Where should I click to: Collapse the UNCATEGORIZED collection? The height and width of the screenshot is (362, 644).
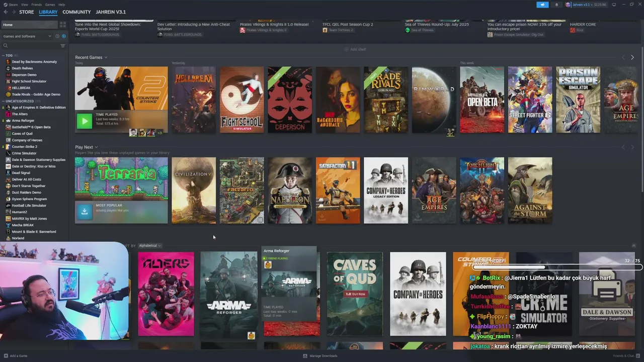pyautogui.click(x=4, y=101)
